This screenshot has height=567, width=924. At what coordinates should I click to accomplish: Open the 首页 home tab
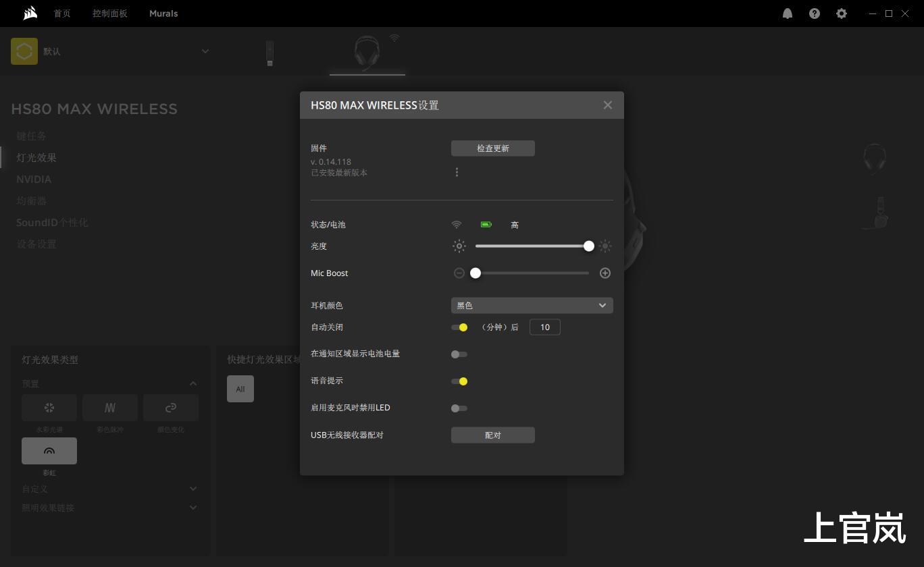(62, 13)
